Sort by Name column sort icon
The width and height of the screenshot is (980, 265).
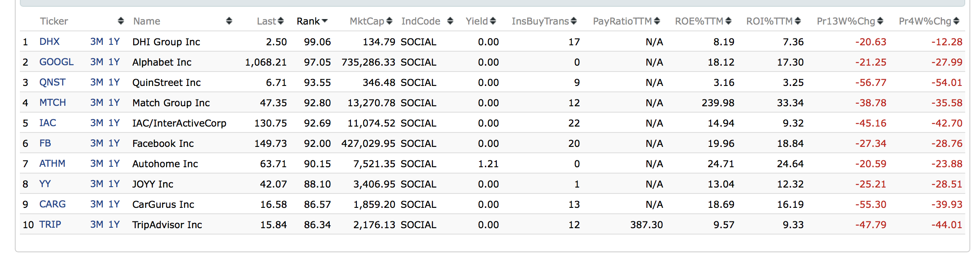tap(229, 21)
